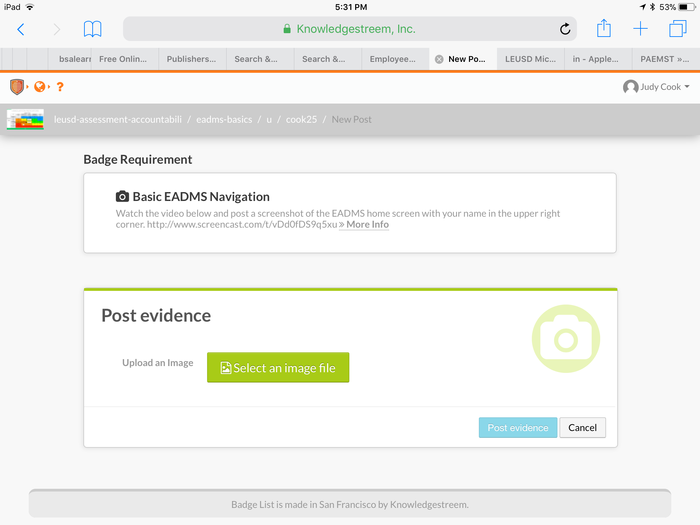The image size is (700, 525).
Task: Cancel the new post
Action: pos(582,428)
